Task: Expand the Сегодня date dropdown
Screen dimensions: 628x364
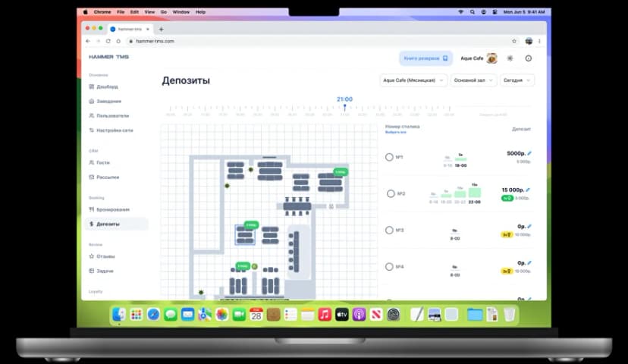Action: (517, 80)
